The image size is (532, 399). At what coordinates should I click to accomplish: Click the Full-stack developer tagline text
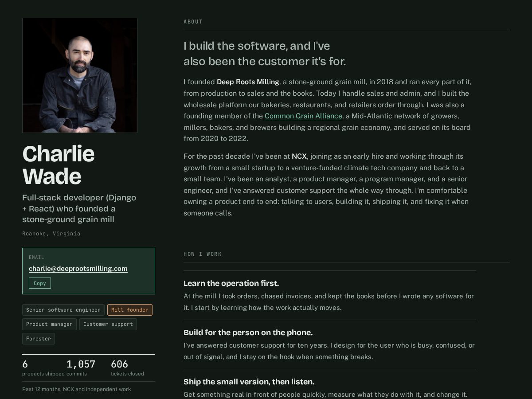[79, 208]
